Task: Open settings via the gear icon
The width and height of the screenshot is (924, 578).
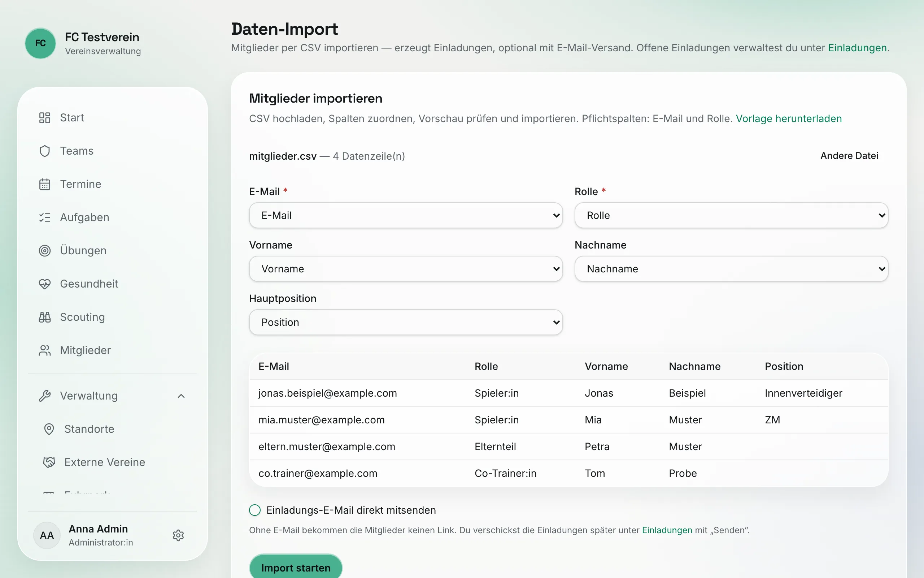Action: point(178,535)
